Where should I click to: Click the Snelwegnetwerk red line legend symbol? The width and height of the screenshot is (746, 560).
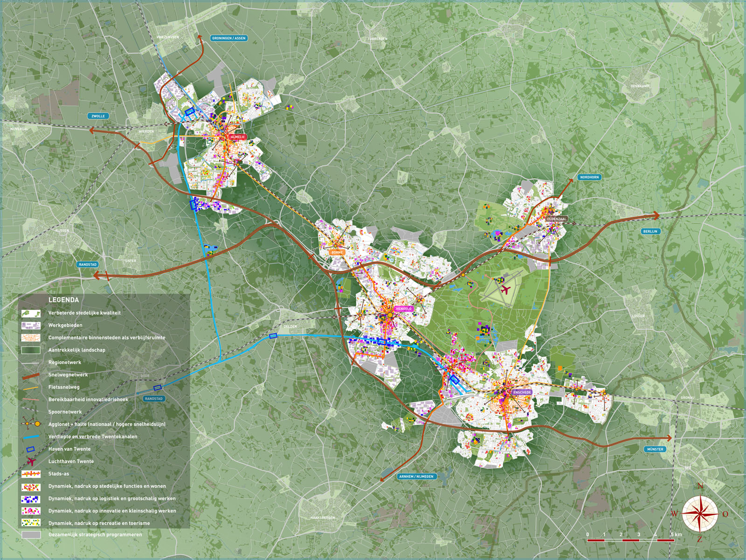click(31, 375)
